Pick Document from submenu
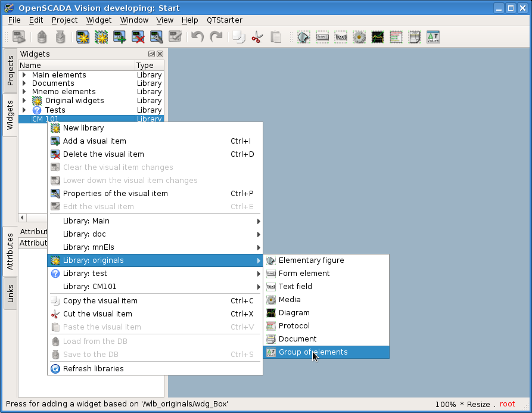 point(326,339)
